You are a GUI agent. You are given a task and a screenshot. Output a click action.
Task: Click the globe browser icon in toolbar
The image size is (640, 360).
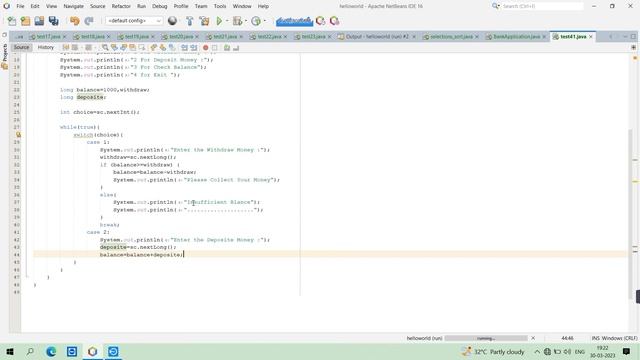click(x=173, y=21)
